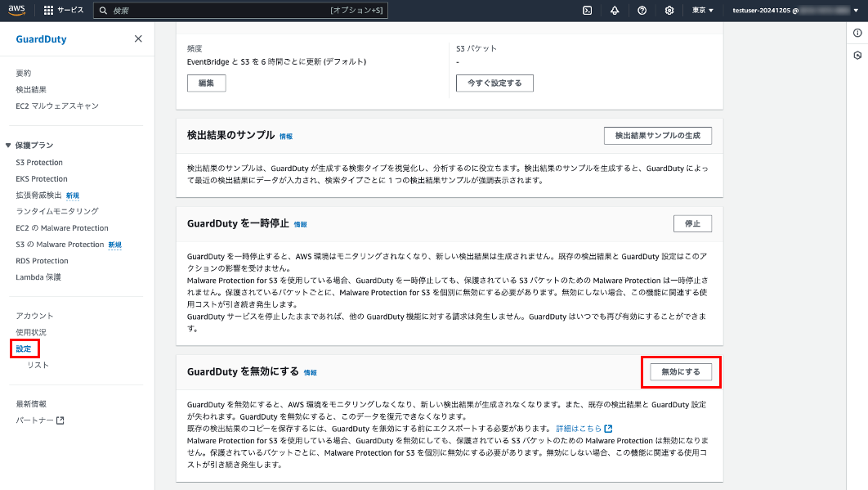Open リスト under 設定
The width and height of the screenshot is (868, 490).
[x=38, y=365]
